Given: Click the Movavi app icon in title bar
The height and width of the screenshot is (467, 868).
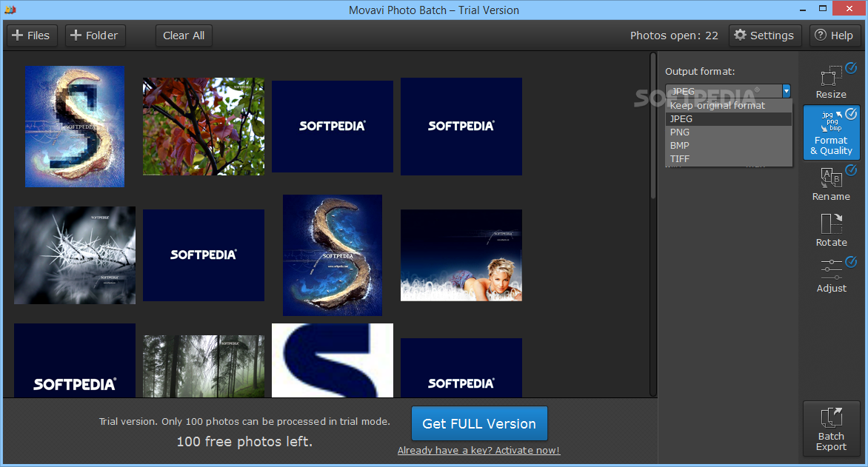Looking at the screenshot, I should (x=10, y=10).
